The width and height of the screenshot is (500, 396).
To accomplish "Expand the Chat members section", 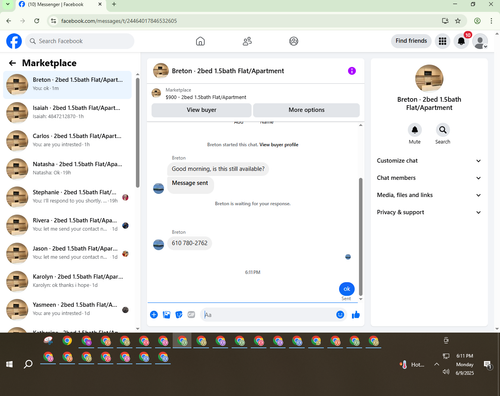I will 429,178.
